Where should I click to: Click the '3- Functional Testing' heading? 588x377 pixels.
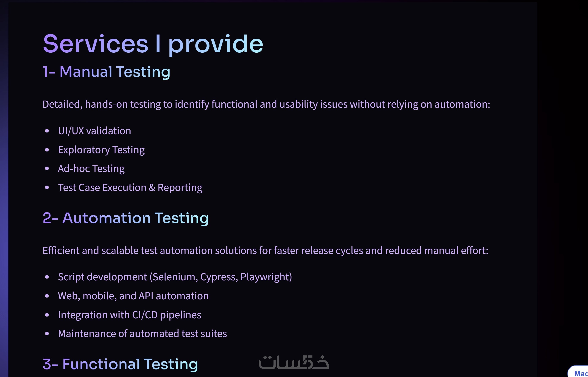[x=120, y=364]
